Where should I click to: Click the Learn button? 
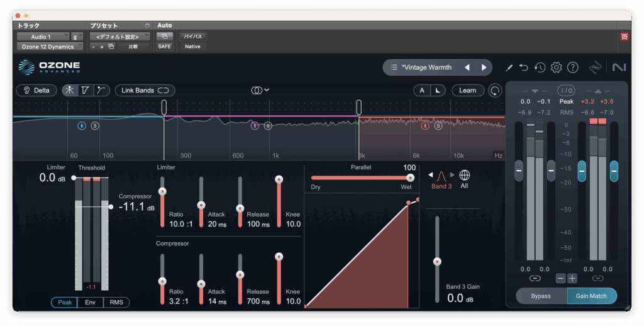pyautogui.click(x=467, y=91)
